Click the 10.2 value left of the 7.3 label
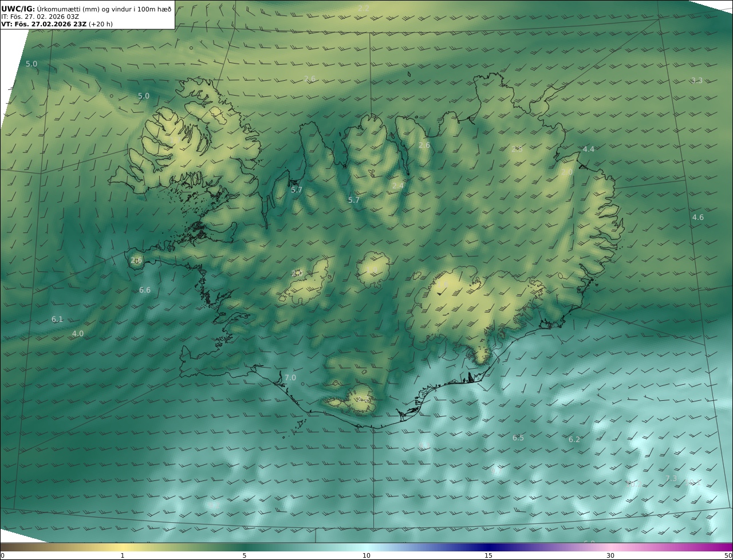Image resolution: width=733 pixels, height=560 pixels. point(633,484)
